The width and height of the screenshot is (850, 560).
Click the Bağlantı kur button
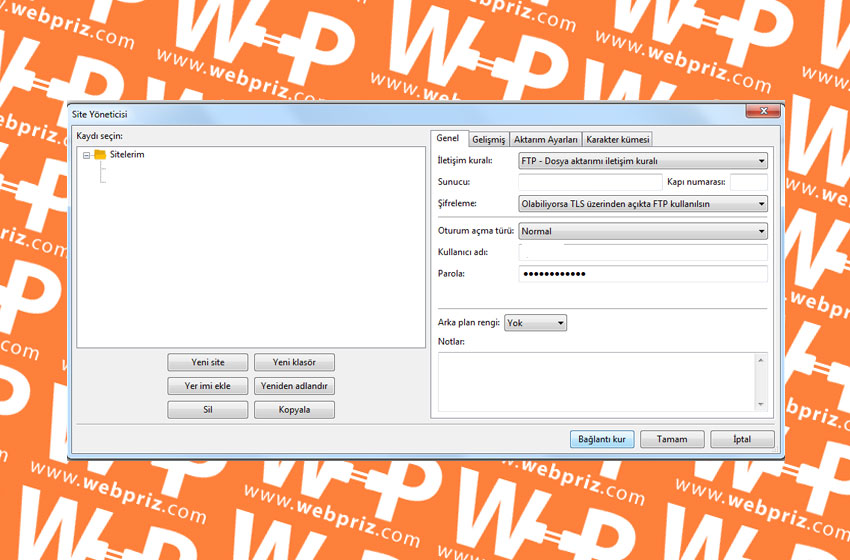(x=602, y=439)
